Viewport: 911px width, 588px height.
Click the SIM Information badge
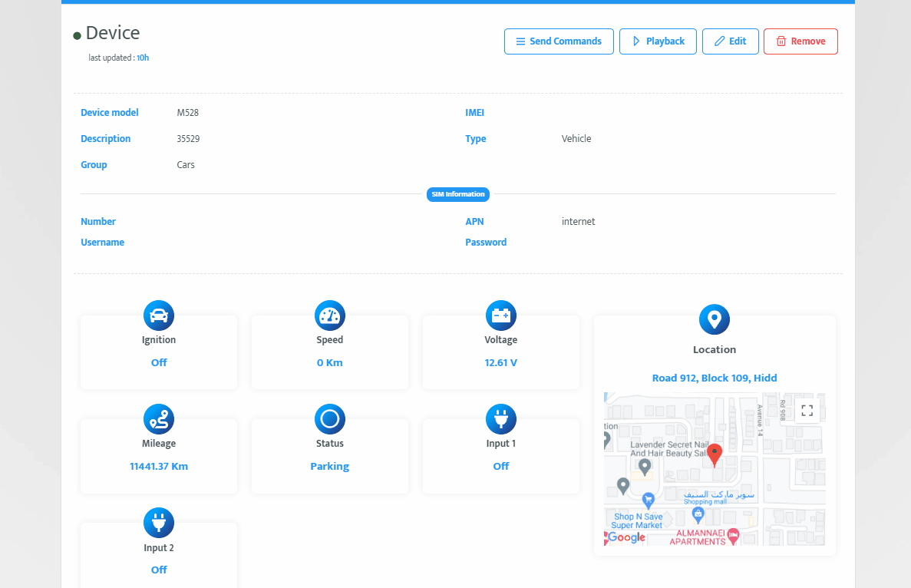(457, 194)
